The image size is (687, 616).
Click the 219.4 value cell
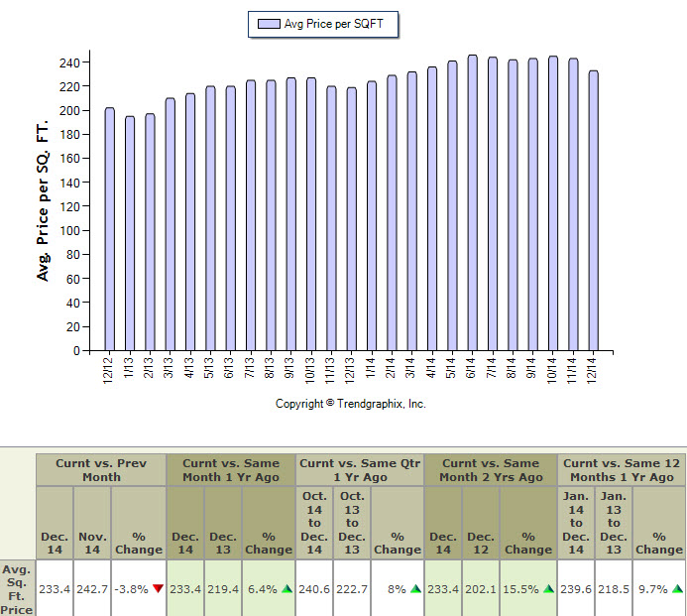click(x=223, y=589)
